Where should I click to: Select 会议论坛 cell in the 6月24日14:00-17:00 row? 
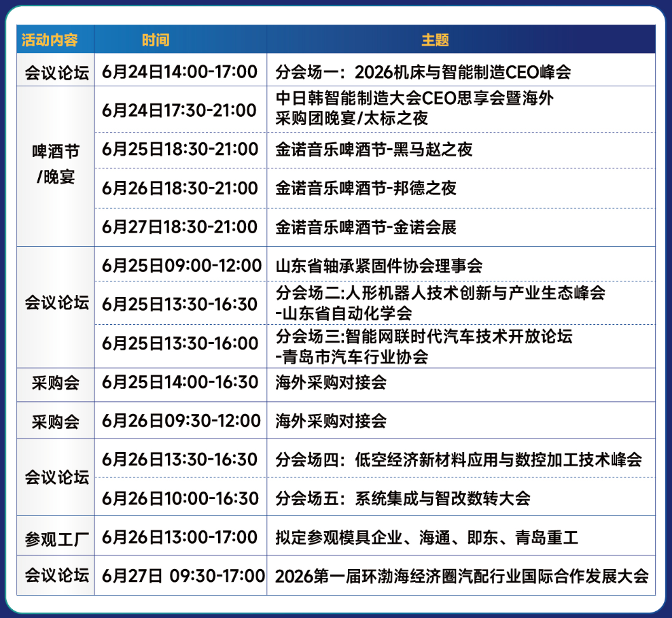[x=55, y=70]
